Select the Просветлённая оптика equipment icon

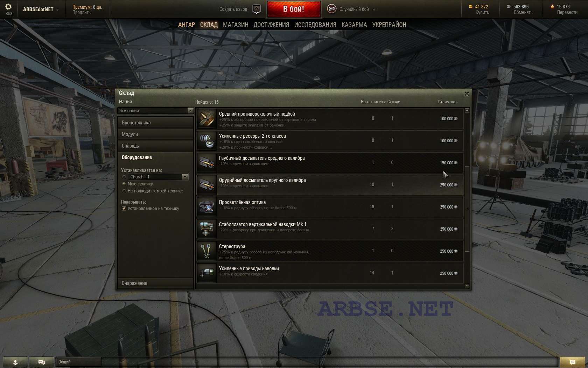(x=206, y=207)
